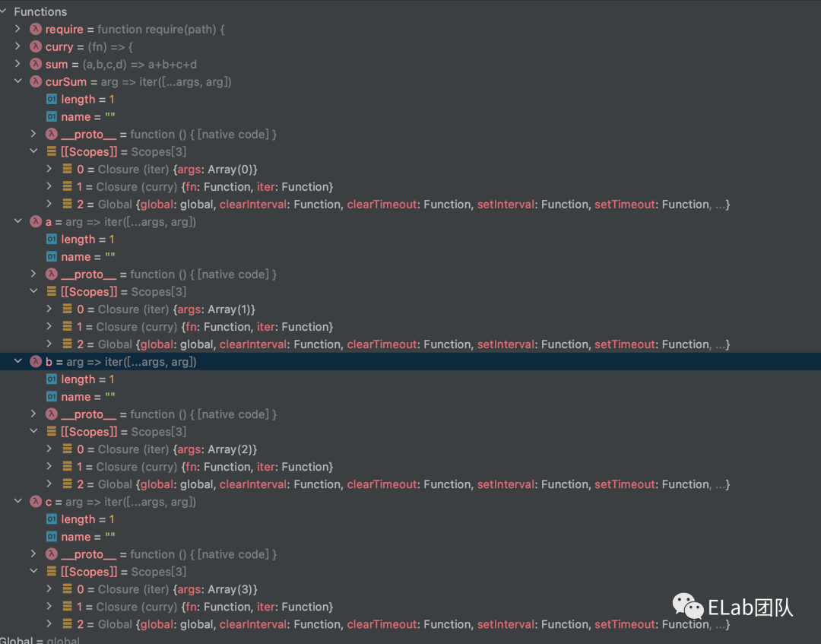Screen dimensions: 821x644
Task: Select Closure (curry) row under c's scopes
Action: point(410,607)
